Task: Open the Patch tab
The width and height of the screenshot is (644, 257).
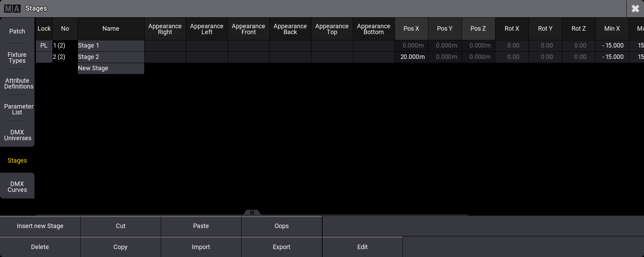Action: (x=17, y=31)
